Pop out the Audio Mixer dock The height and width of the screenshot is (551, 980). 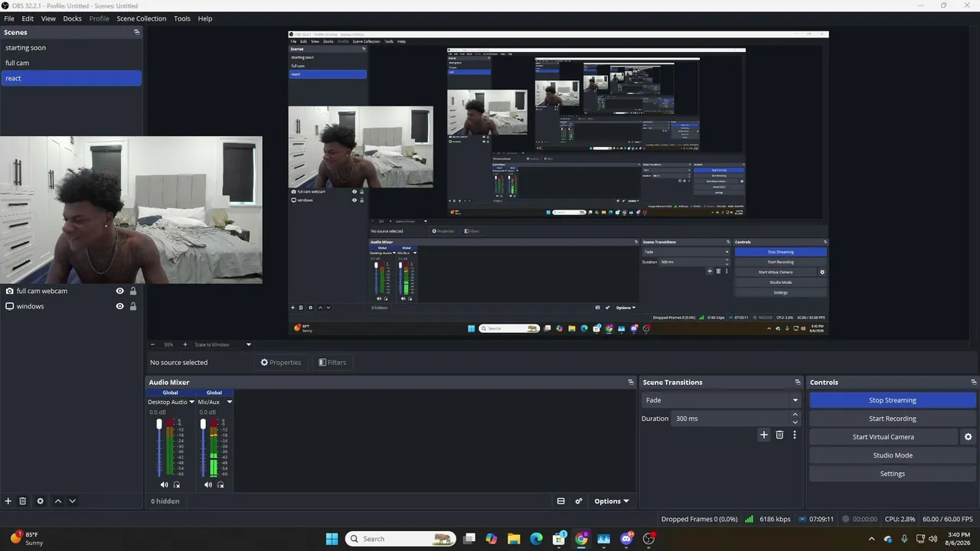(631, 382)
